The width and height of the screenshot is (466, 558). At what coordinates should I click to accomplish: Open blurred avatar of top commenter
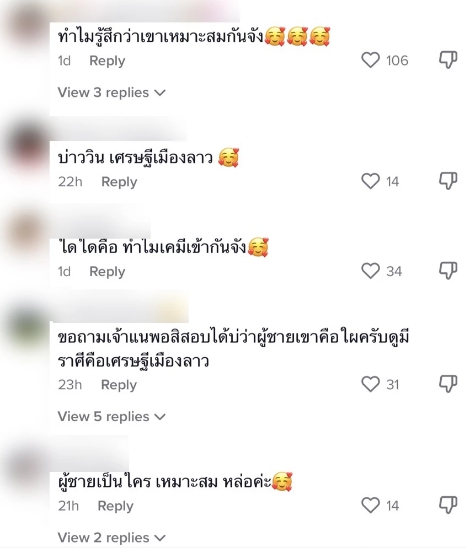click(x=27, y=27)
